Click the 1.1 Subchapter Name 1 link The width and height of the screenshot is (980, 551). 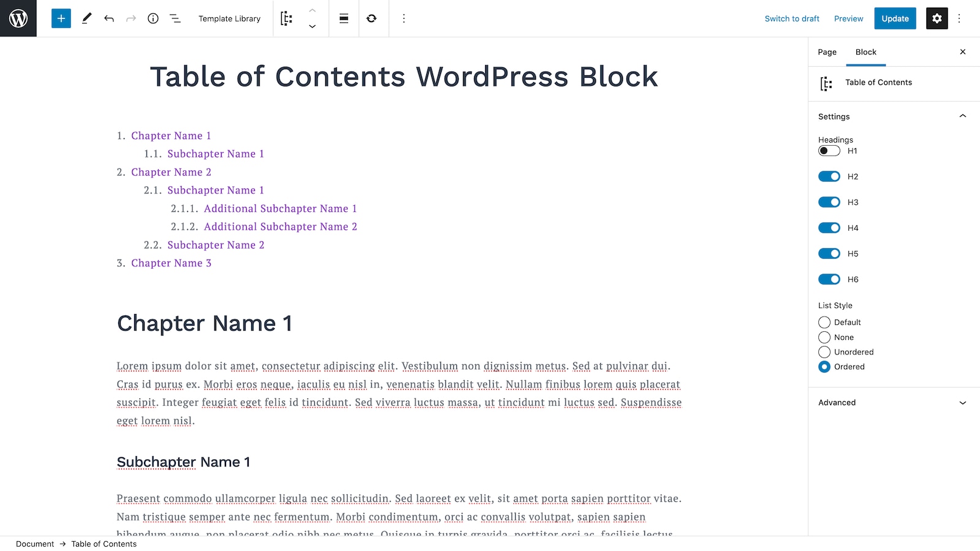tap(216, 154)
